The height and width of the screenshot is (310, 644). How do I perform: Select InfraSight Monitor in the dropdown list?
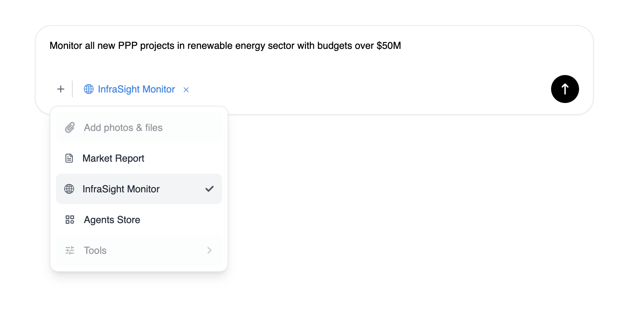click(x=139, y=189)
